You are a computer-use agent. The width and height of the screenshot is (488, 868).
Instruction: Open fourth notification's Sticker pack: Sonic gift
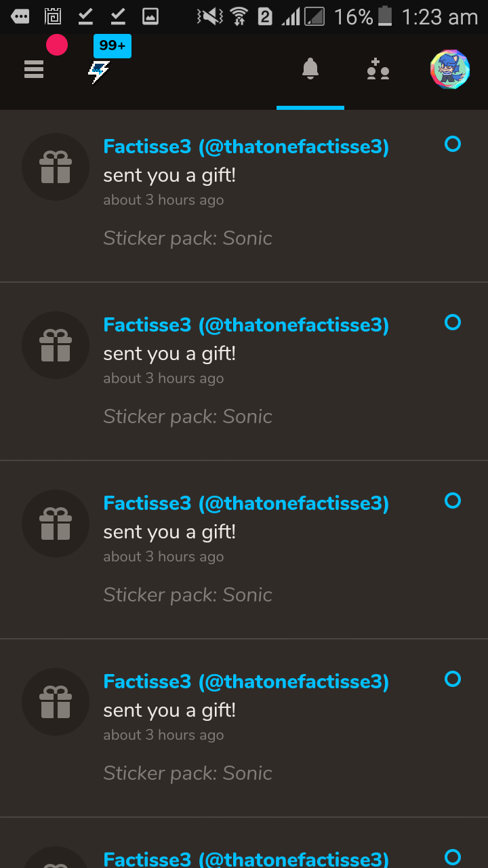coord(188,773)
